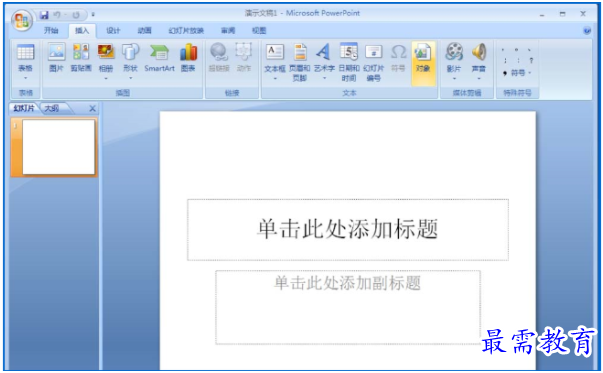Insert a table (表格)
The image size is (603, 373).
[x=26, y=58]
